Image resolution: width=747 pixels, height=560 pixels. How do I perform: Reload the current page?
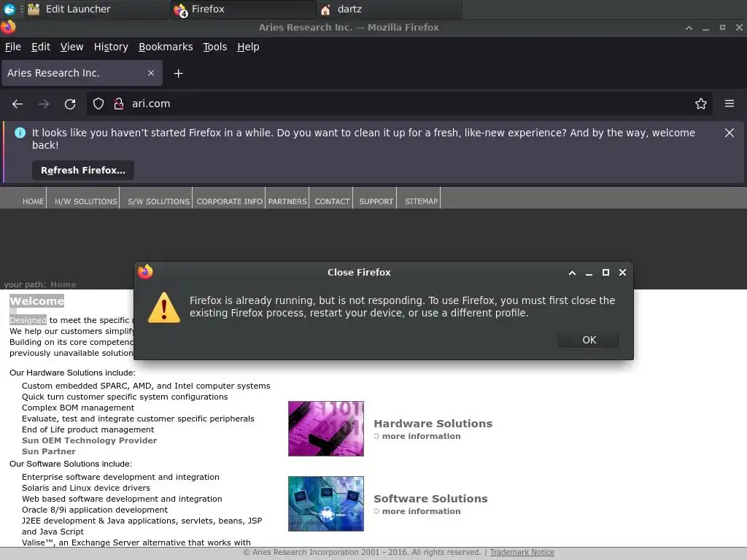click(x=70, y=104)
